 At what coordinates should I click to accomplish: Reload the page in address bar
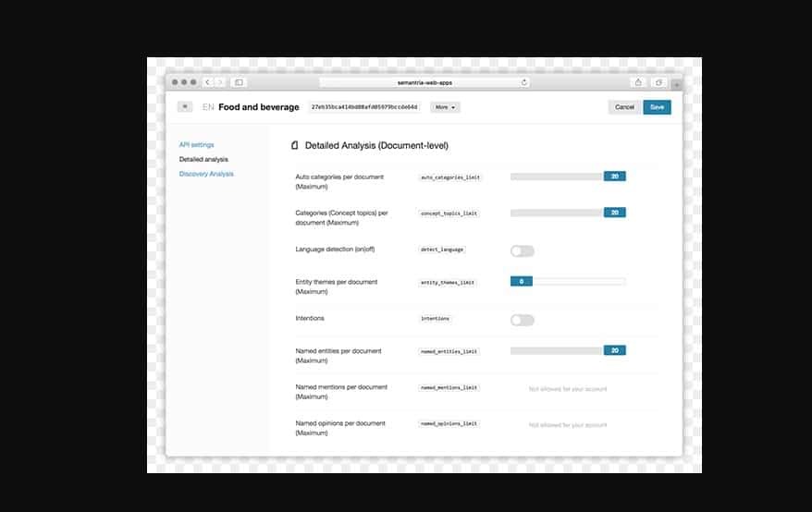(x=524, y=82)
